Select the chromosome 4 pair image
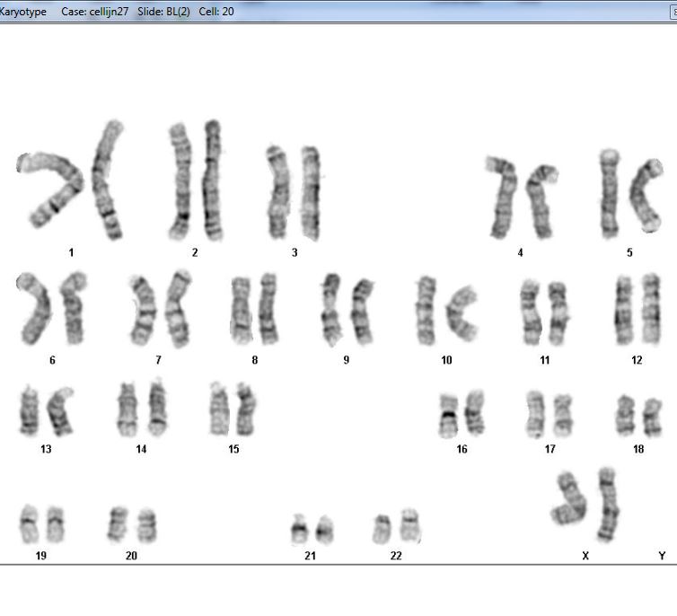The image size is (677, 616). click(521, 198)
